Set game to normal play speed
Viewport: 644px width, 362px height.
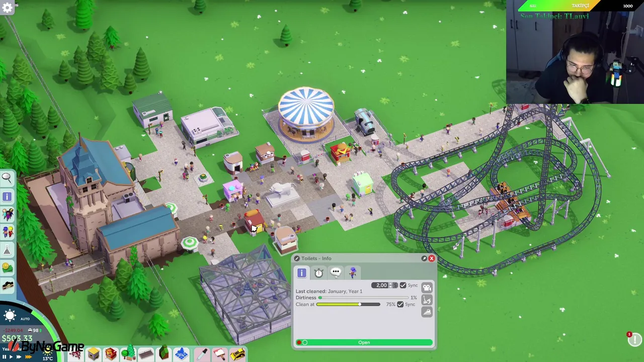11,356
